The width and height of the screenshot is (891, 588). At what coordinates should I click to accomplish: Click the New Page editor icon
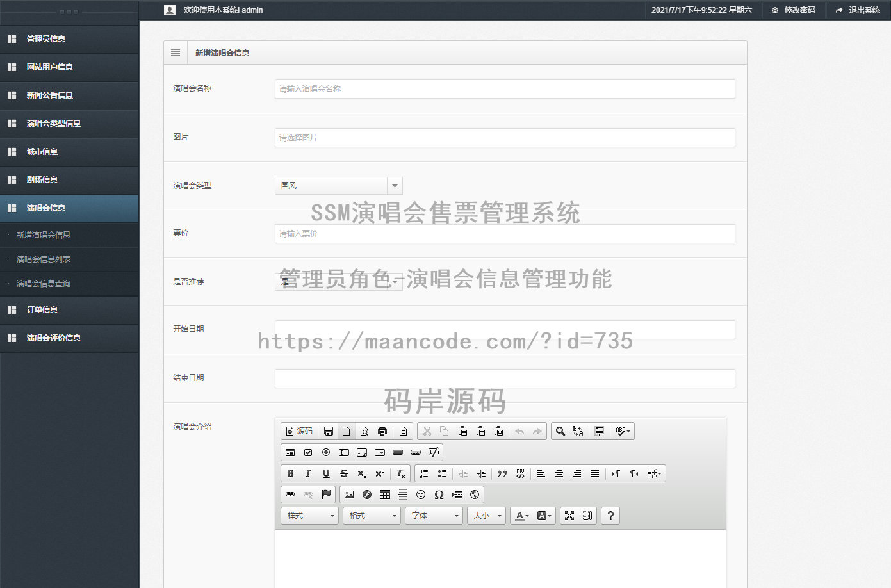point(347,431)
